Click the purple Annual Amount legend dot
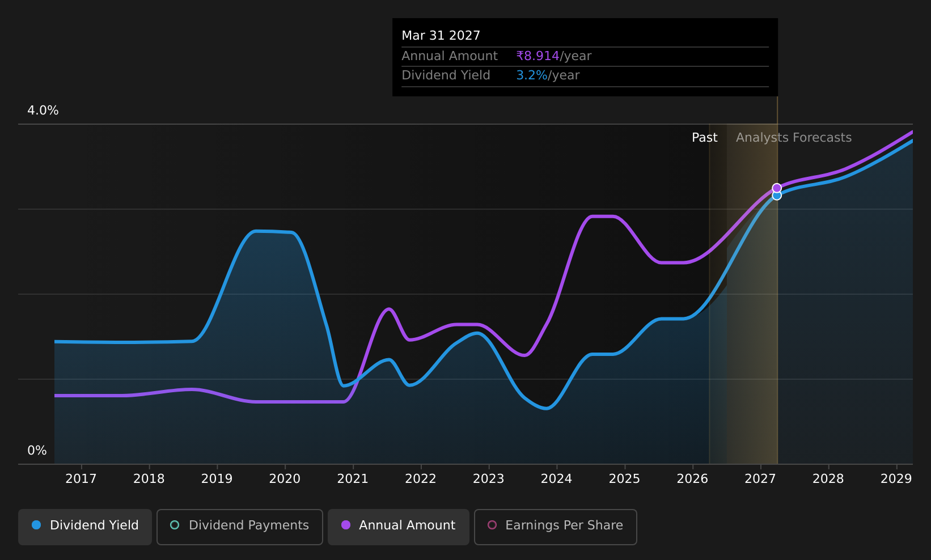The height and width of the screenshot is (560, 931). [346, 525]
